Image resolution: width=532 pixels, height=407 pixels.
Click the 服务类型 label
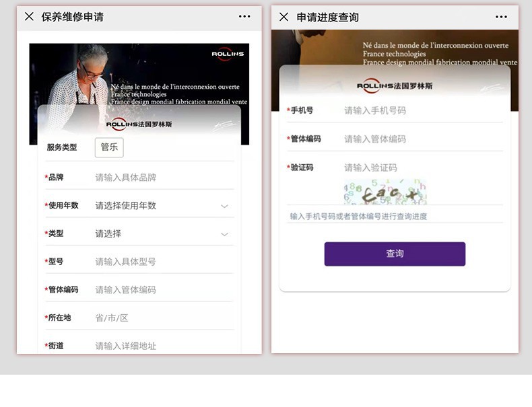62,147
